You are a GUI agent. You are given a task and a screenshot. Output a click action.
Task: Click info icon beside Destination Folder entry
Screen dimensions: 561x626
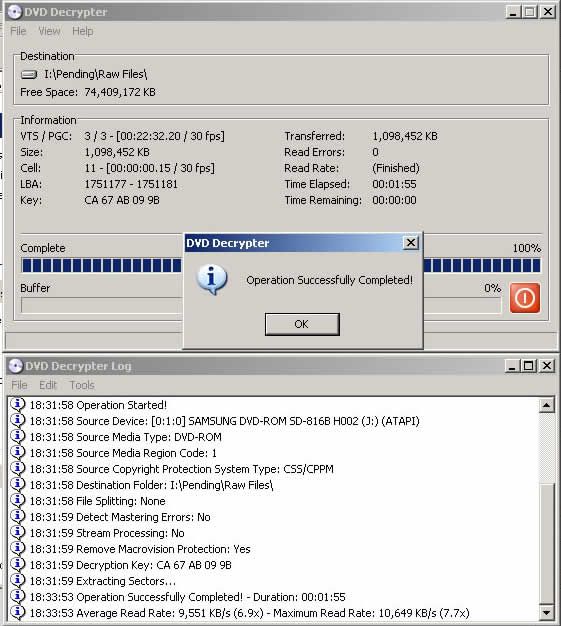(17, 484)
